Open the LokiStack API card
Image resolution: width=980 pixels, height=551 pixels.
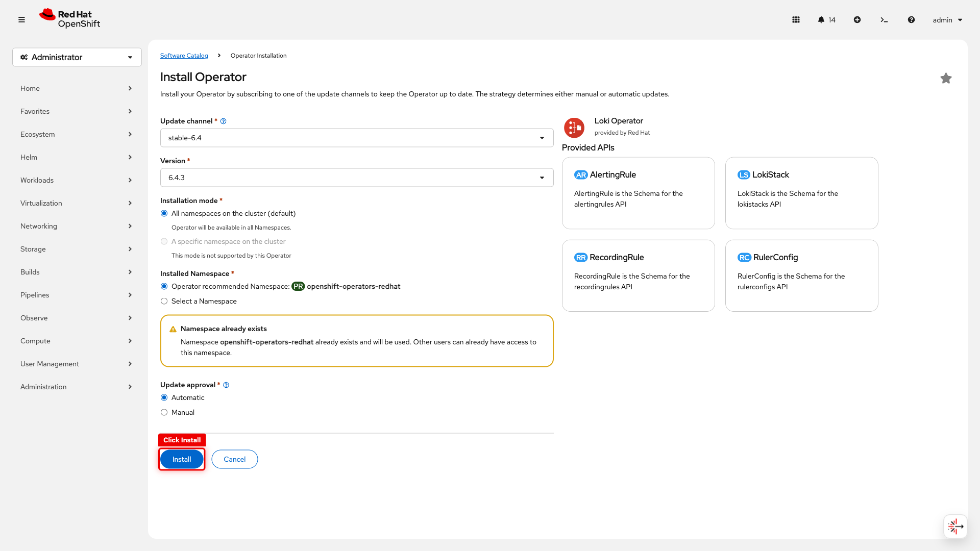tap(801, 193)
